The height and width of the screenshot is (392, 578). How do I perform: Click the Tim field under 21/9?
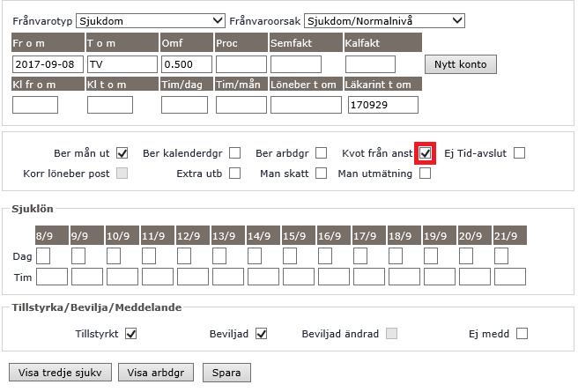point(510,277)
